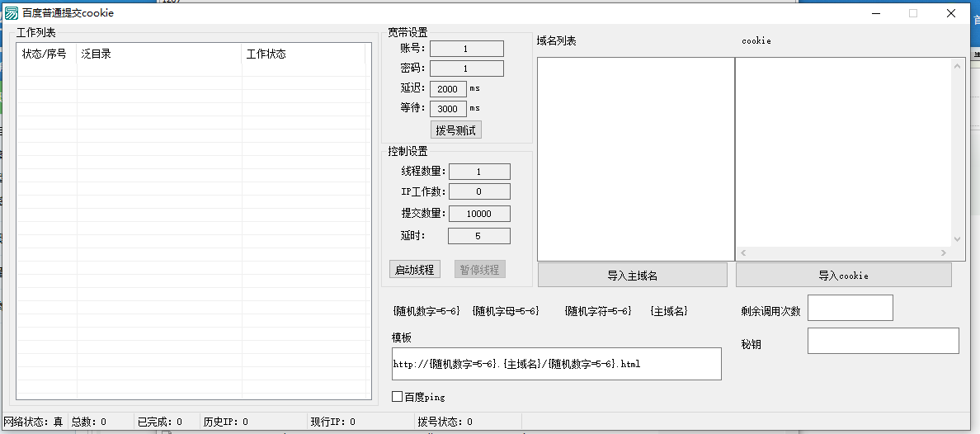Viewport: 980px width, 434px height.
Task: Click the cookie box scroll-right arrow
Action: pyautogui.click(x=944, y=253)
